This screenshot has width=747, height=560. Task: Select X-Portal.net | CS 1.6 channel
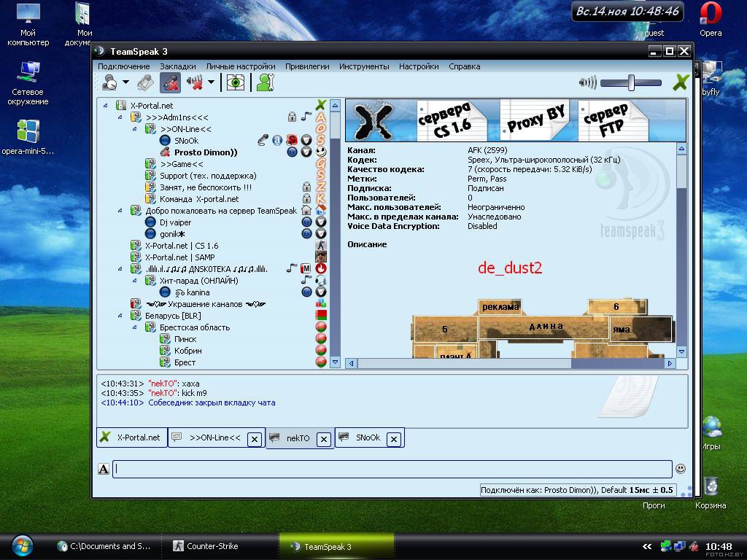pyautogui.click(x=182, y=246)
